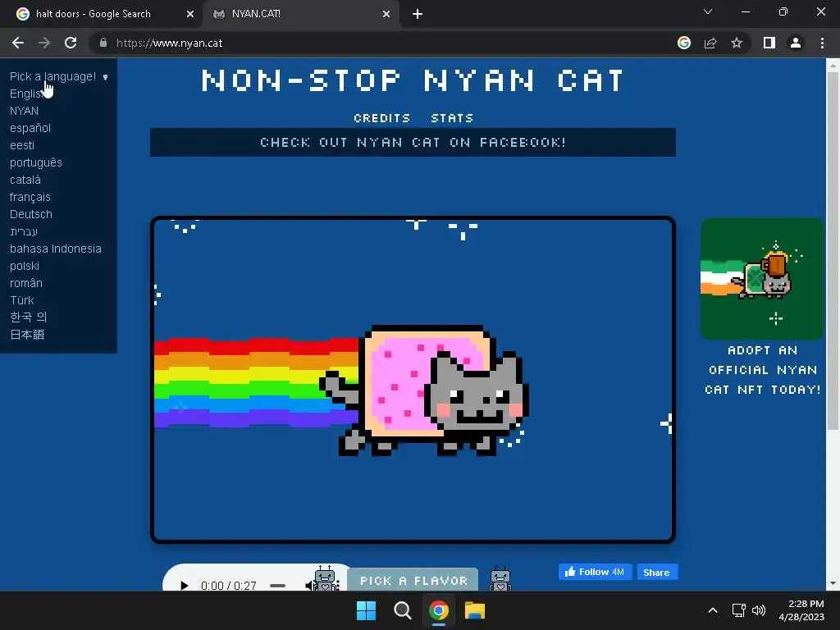Click the Facebook Share button
Image resolution: width=840 pixels, height=630 pixels.
(657, 572)
